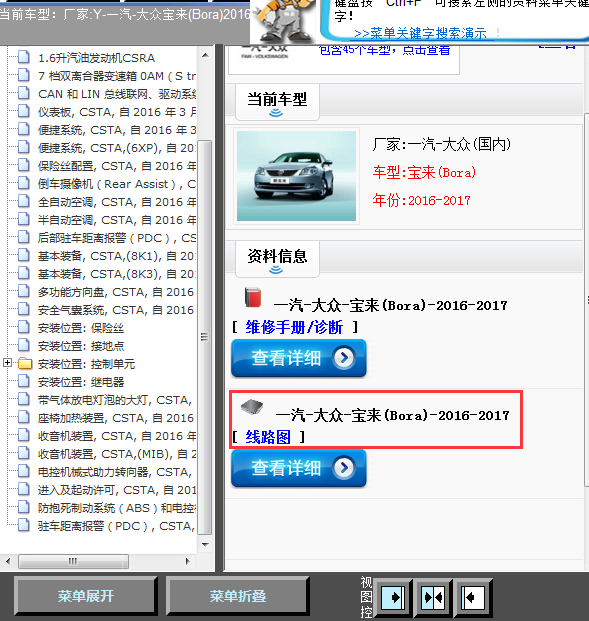Click the FAW-Volkswagen logo image

[x=265, y=52]
